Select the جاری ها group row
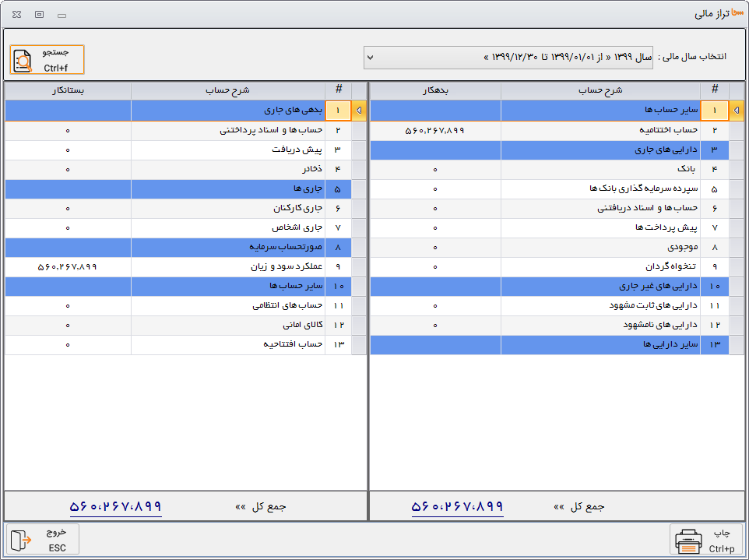Viewport: 749px width, 560px height. (x=241, y=188)
